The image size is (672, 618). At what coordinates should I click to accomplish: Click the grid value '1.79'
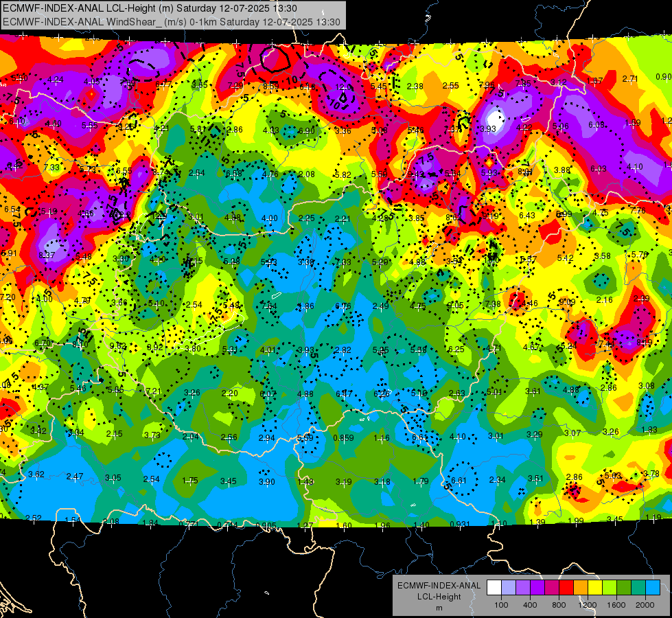420,481
